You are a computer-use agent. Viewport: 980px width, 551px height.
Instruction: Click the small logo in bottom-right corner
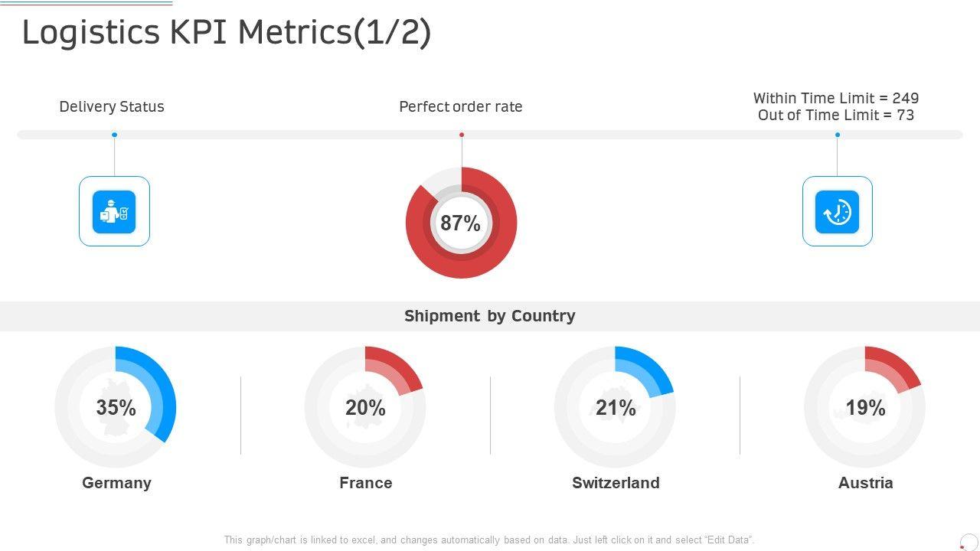point(969,542)
